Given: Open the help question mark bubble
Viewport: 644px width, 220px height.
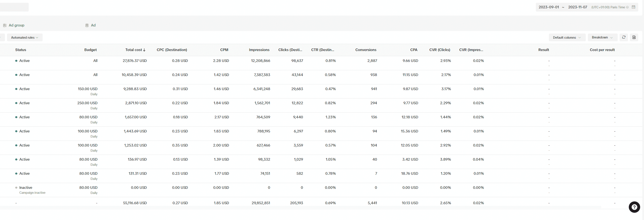Looking at the screenshot, I should [634, 207].
